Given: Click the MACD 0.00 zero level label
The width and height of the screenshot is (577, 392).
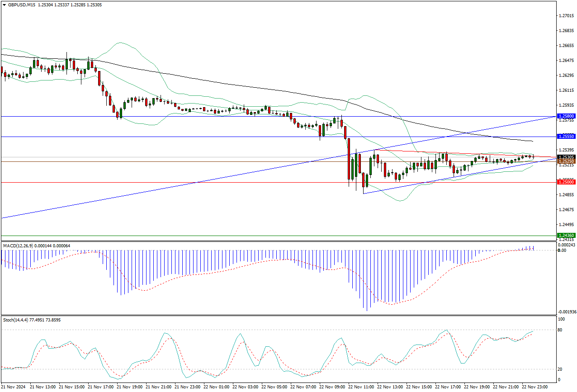Looking at the screenshot, I should (562, 250).
